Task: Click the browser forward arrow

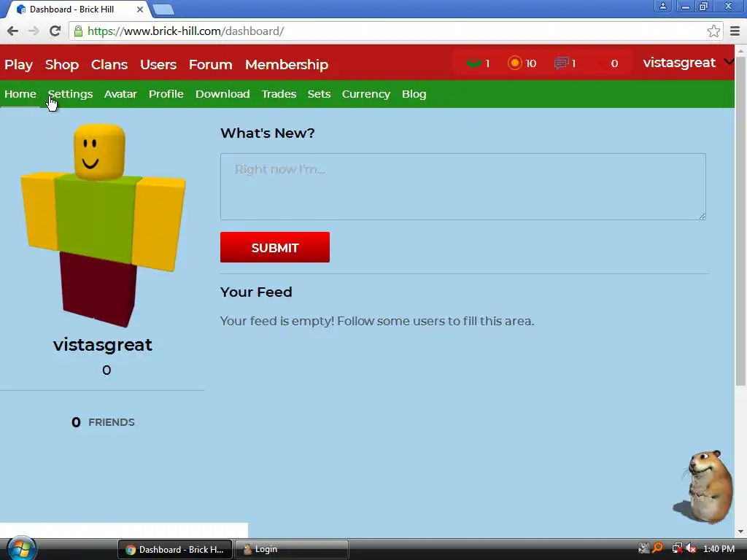Action: click(x=34, y=31)
